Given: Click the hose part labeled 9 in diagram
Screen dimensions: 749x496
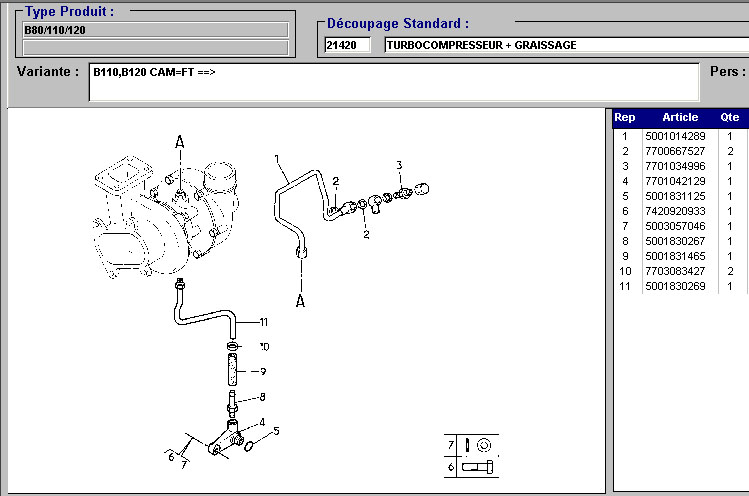Looking at the screenshot, I should point(232,372).
